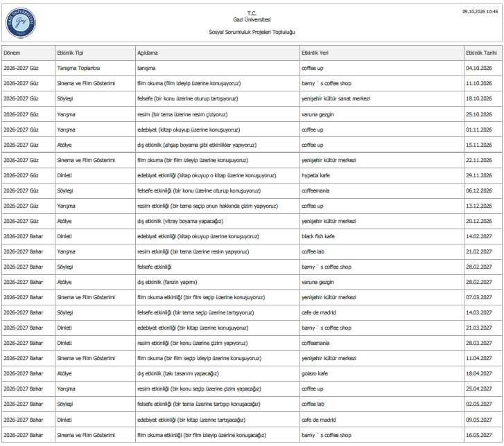Select coffee lab venue dated 02.05.2027

coord(382,404)
